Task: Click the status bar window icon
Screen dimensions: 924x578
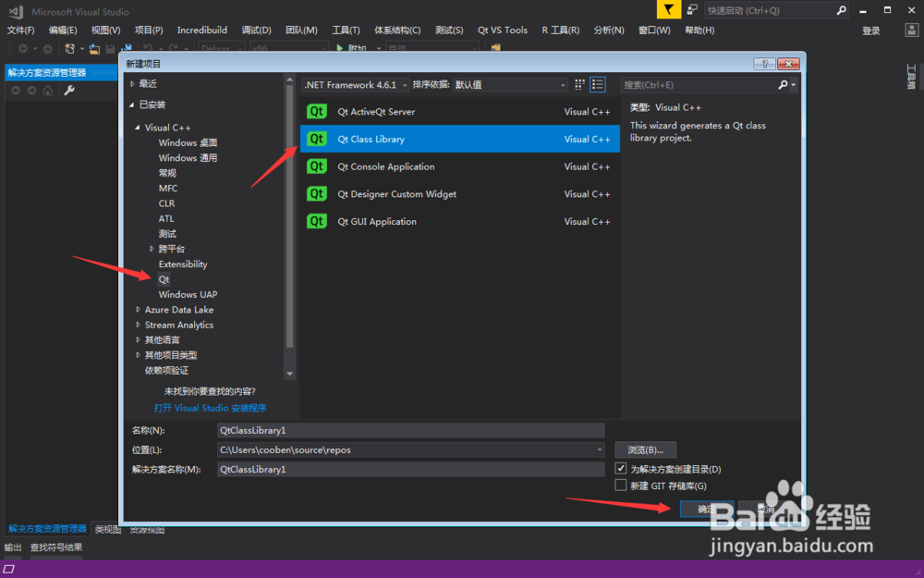Action: click(9, 569)
